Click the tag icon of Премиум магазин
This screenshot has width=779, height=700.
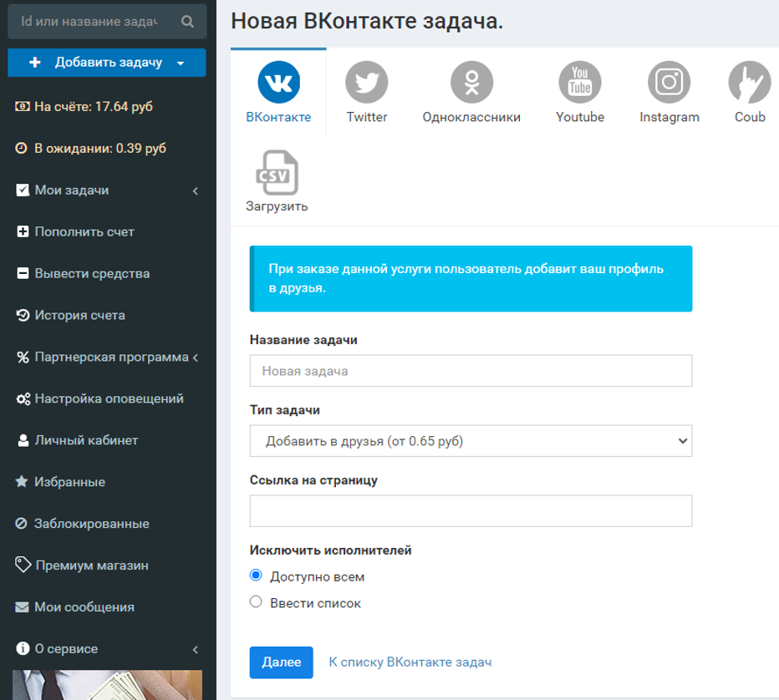click(x=23, y=565)
